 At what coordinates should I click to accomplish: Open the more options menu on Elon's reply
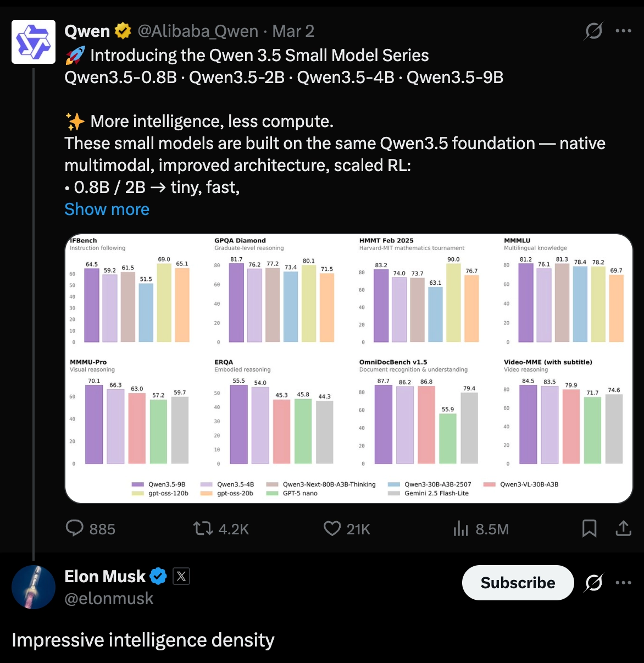[x=624, y=583]
